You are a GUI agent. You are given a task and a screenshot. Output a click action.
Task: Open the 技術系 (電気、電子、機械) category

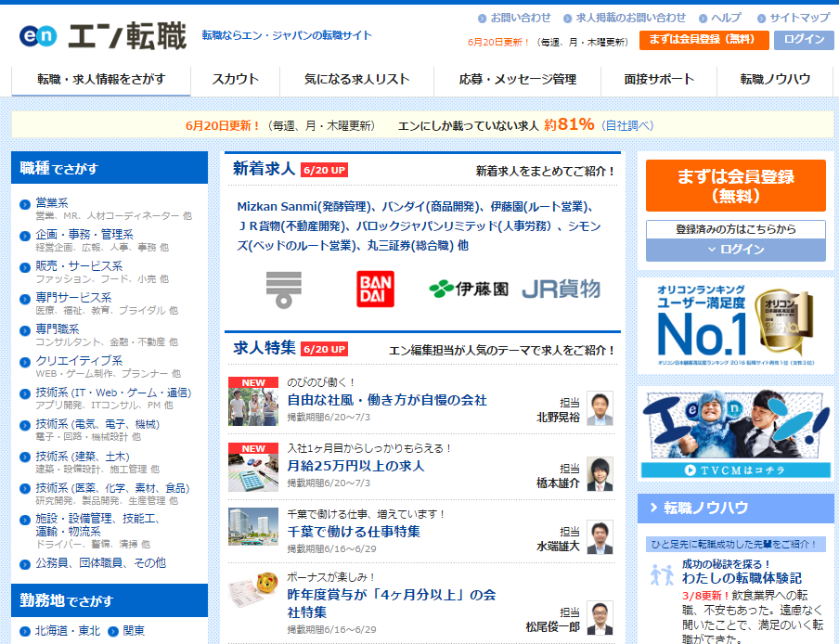97,424
